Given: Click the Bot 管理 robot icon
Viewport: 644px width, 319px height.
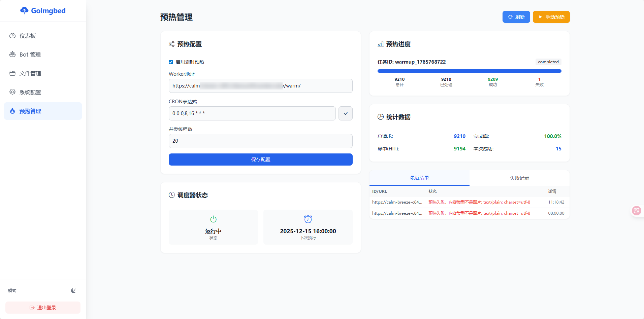Looking at the screenshot, I should [12, 55].
